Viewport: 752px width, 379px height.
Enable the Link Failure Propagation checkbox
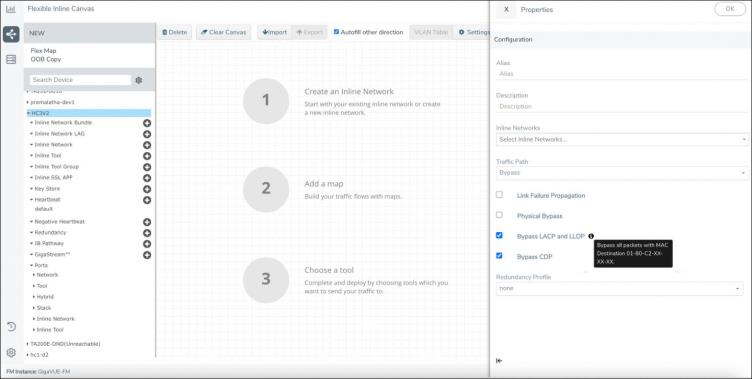point(499,195)
